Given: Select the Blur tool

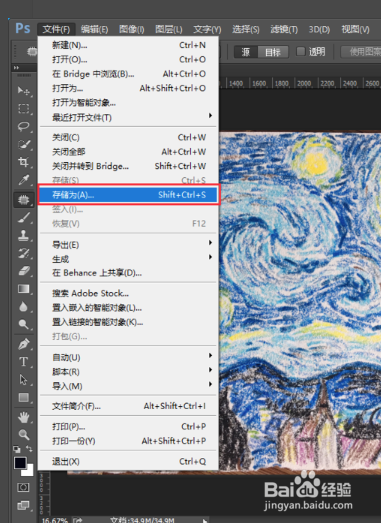Looking at the screenshot, I should coord(23,307).
